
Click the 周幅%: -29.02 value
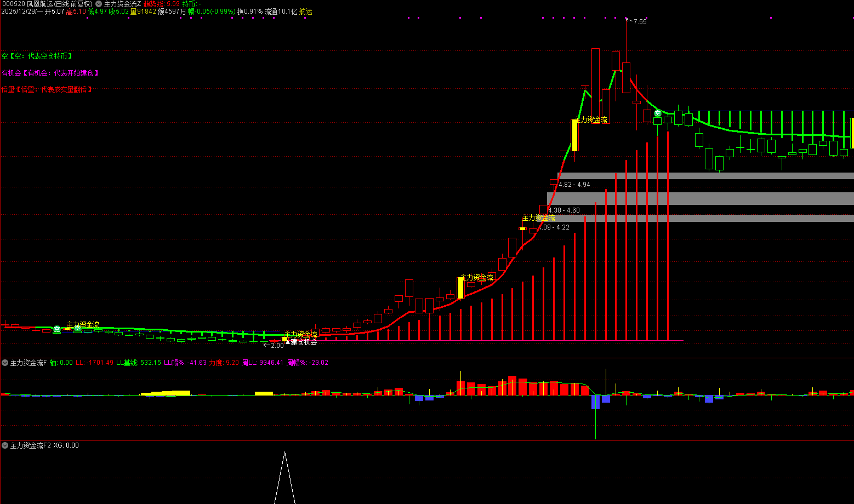click(x=307, y=363)
